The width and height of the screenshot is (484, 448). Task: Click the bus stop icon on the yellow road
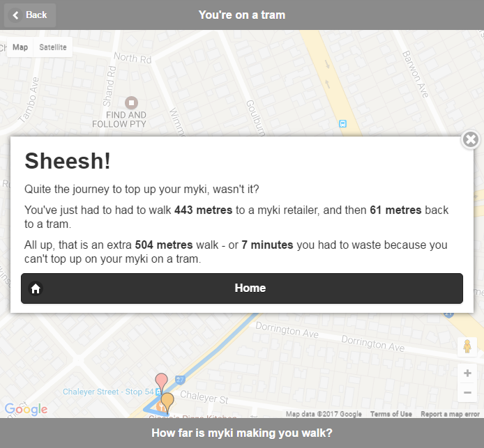(342, 123)
